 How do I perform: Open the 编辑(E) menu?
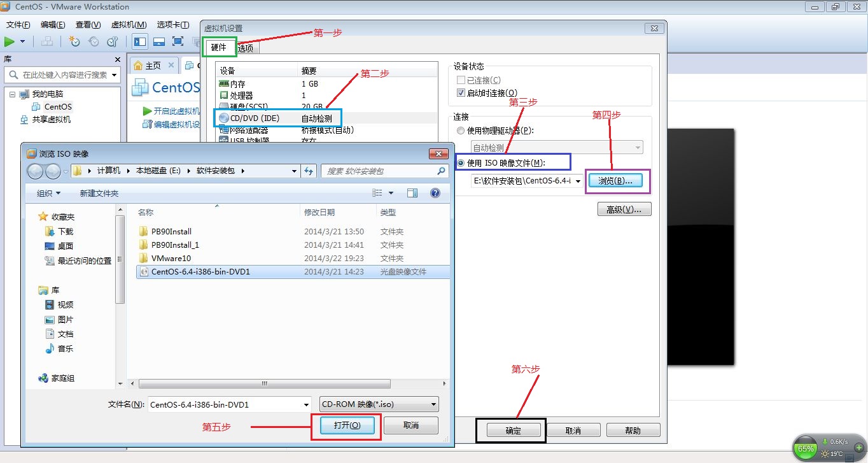click(x=53, y=25)
